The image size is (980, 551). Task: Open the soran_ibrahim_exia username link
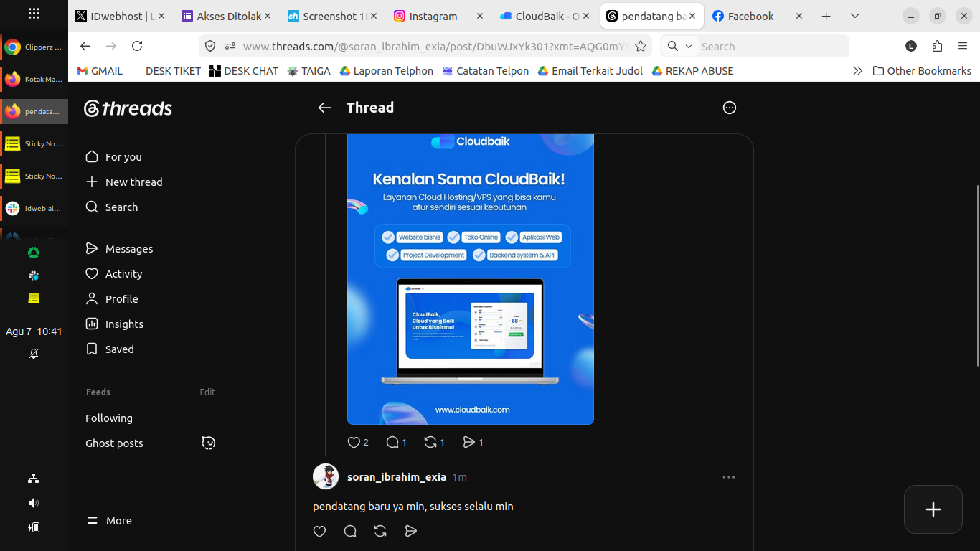tap(397, 477)
